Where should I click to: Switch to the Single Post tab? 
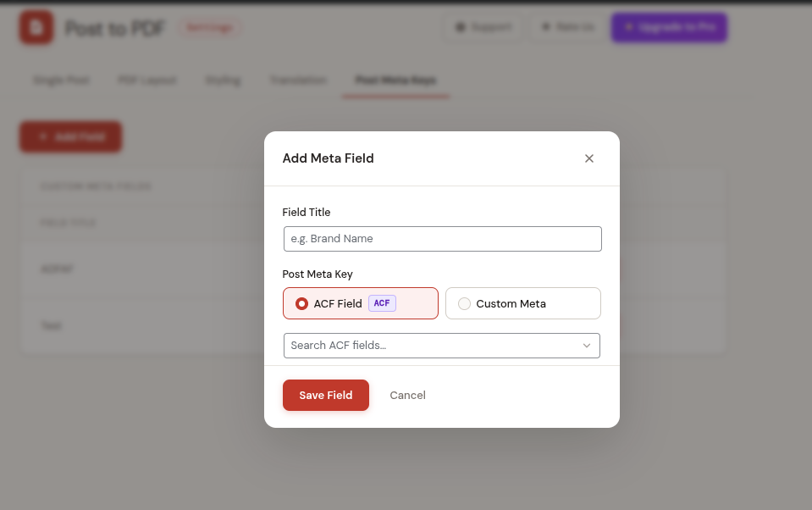coord(62,80)
